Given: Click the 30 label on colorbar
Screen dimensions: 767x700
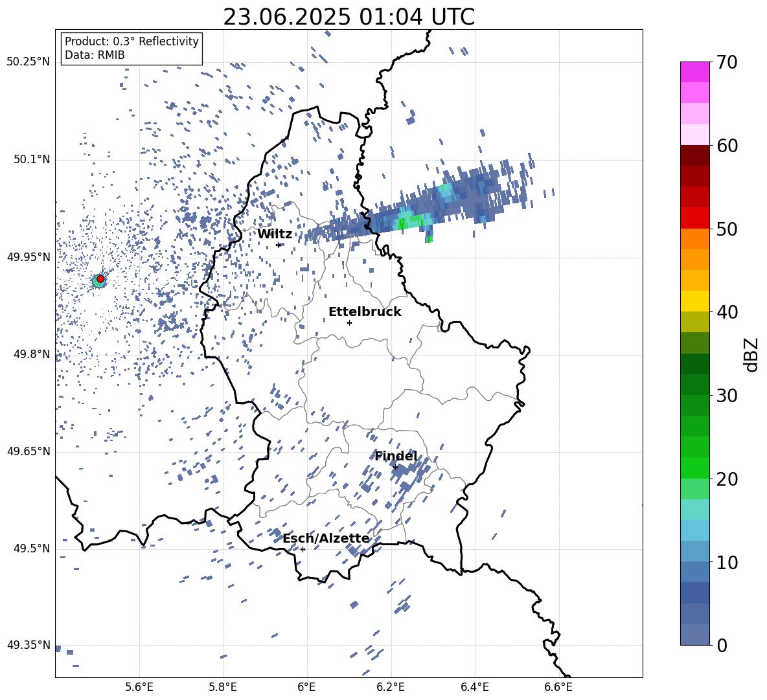Looking at the screenshot, I should [727, 396].
